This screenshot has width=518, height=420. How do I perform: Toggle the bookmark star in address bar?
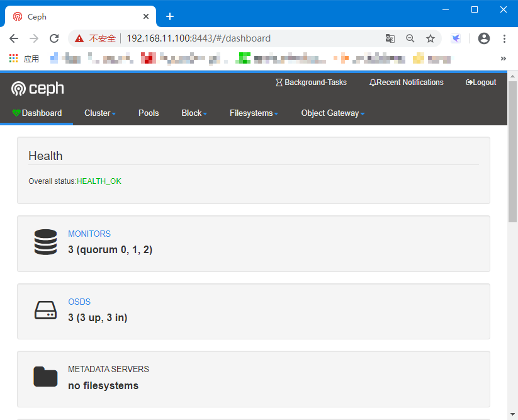tap(431, 38)
